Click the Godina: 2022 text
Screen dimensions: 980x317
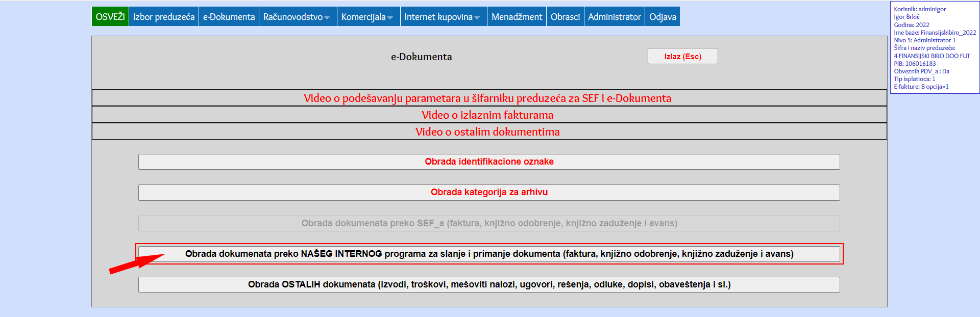[911, 25]
